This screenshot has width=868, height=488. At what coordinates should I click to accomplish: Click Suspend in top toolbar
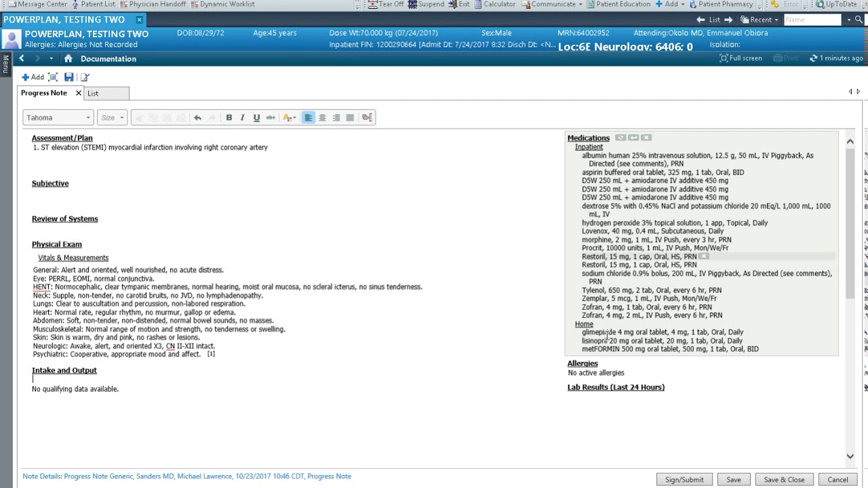426,4
